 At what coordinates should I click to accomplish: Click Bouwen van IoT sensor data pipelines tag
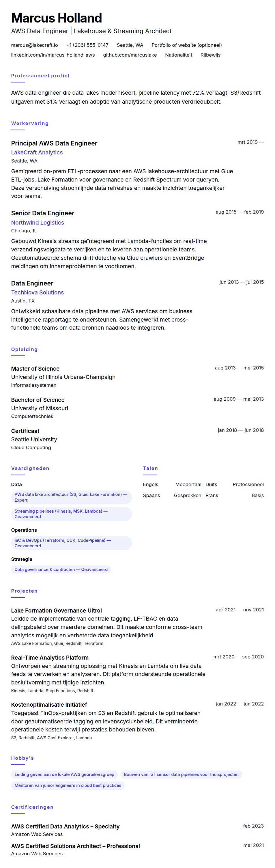point(181,774)
